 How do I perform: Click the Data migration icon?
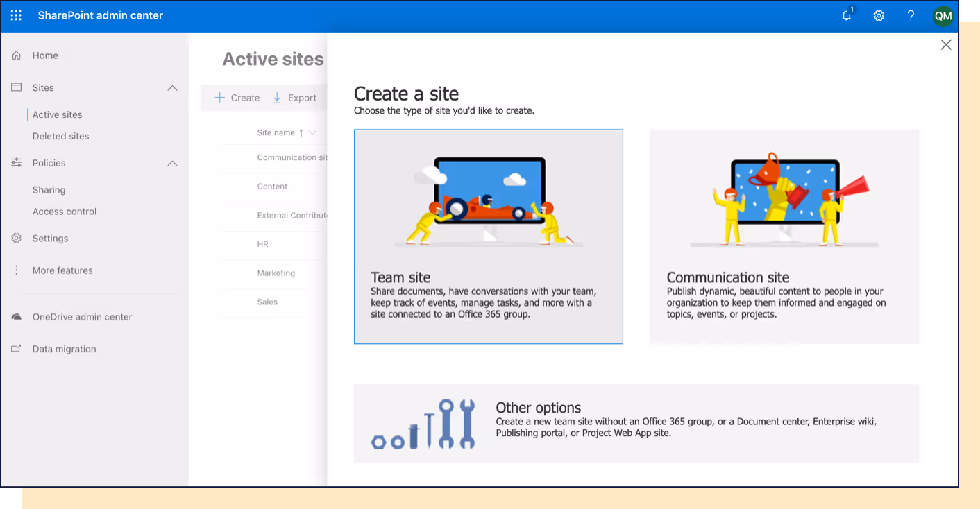[x=17, y=349]
